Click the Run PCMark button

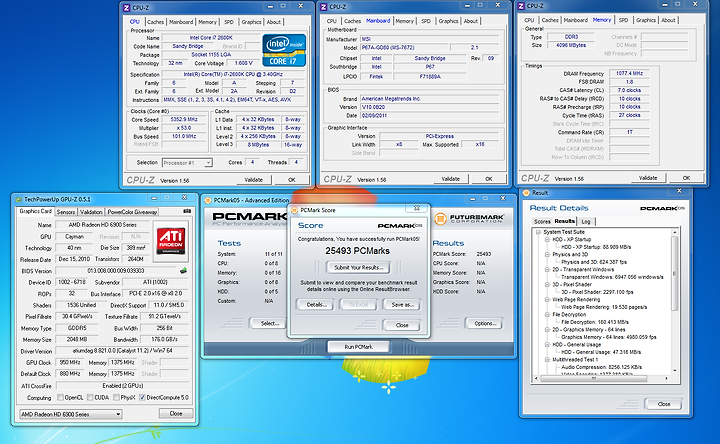pos(359,347)
